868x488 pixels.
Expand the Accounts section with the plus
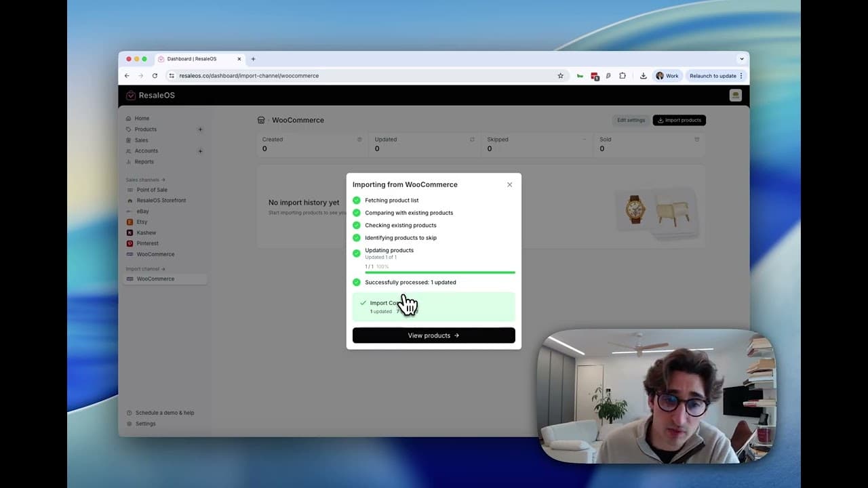(x=201, y=151)
